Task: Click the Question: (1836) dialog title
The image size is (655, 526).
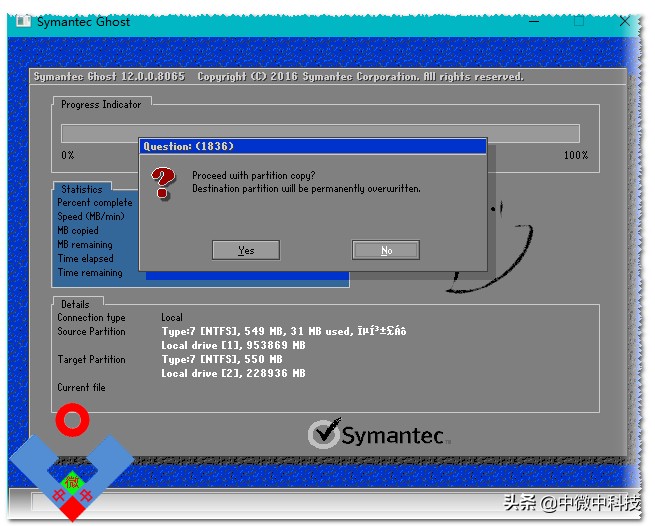Action: click(x=188, y=146)
